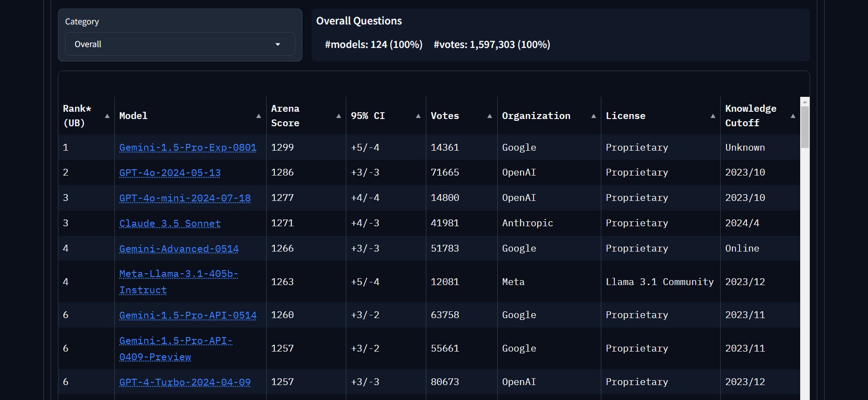Click the Category dropdown caret arrow
This screenshot has width=868, height=400.
pyautogui.click(x=278, y=44)
